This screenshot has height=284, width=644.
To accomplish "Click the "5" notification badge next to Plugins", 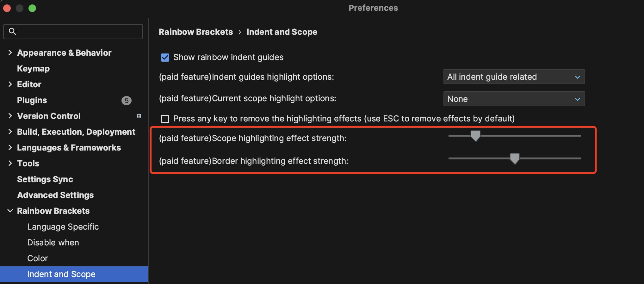I will click(127, 100).
